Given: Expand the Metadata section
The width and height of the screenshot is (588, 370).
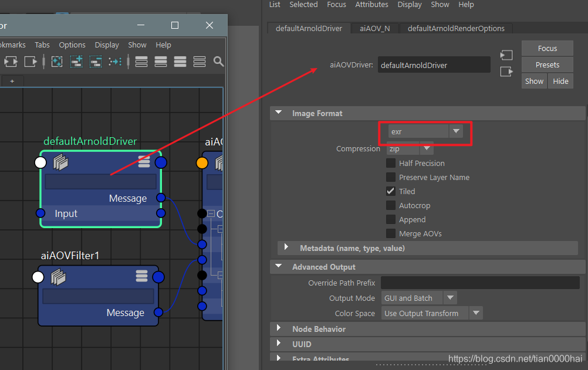Looking at the screenshot, I should pyautogui.click(x=286, y=247).
